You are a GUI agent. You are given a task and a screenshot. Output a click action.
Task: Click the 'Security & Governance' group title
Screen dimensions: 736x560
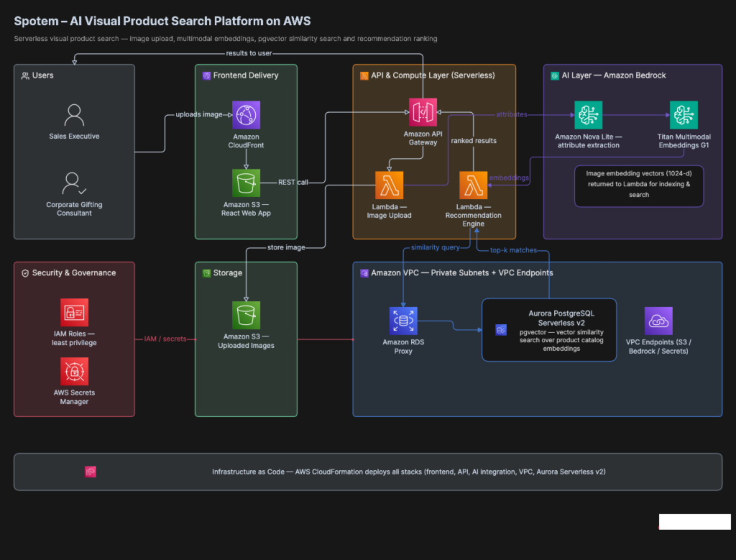74,273
